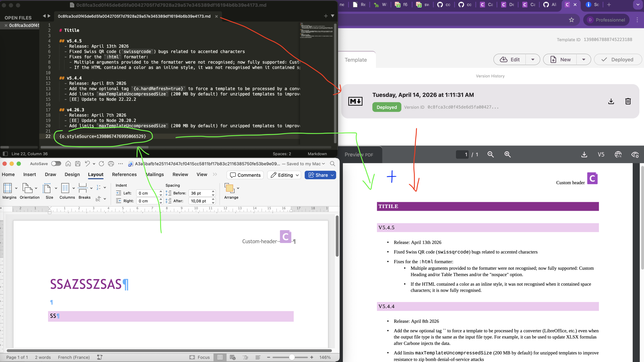
Task: Click download icon on the version history card
Action: point(611,101)
